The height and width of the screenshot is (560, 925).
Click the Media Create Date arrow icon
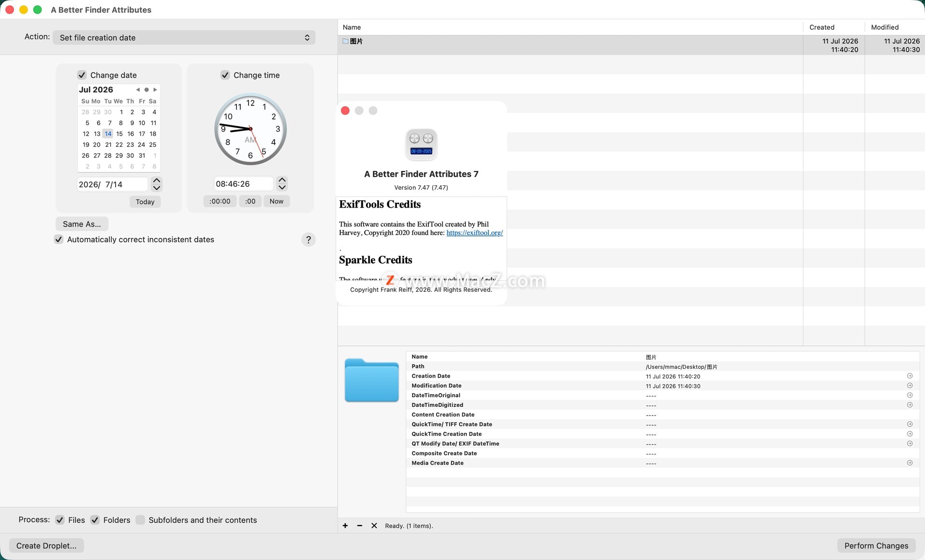pyautogui.click(x=910, y=463)
